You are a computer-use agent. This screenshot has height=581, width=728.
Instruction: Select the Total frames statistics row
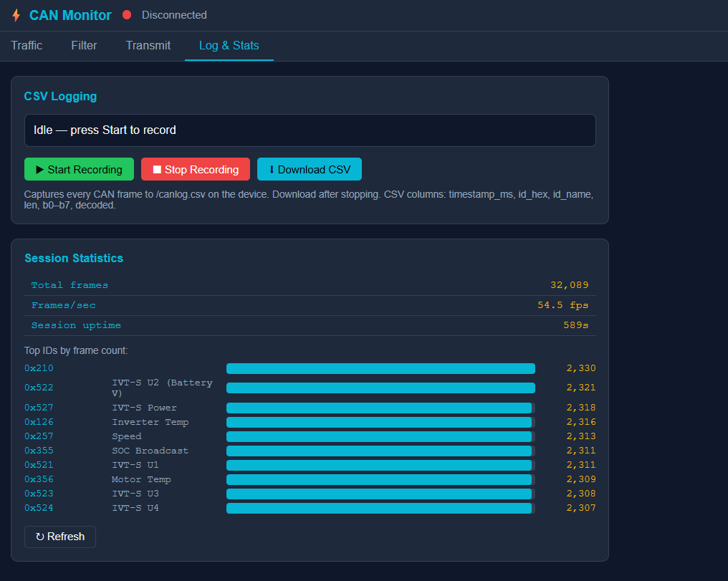[310, 285]
